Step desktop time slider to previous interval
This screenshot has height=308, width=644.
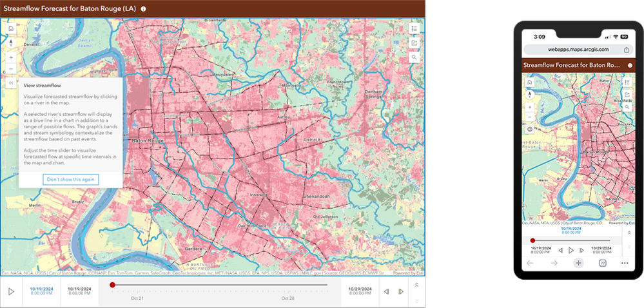(386, 292)
